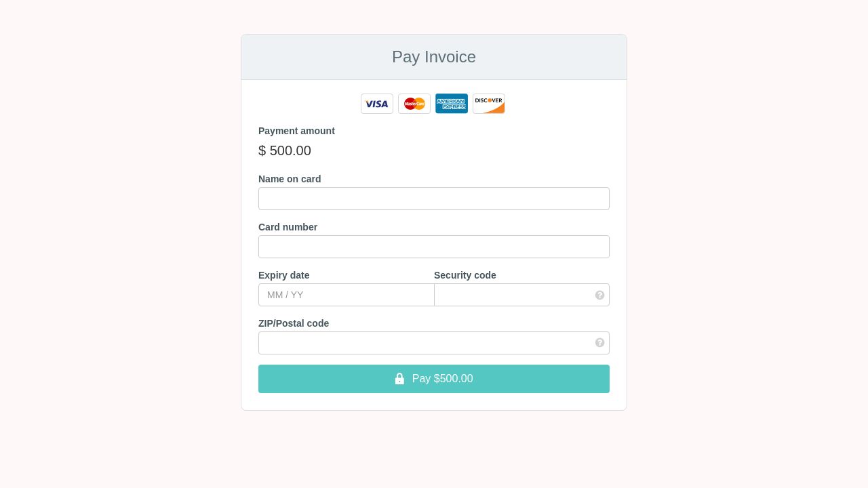Select the American Express logo
This screenshot has width=868, height=488.
[x=452, y=104]
